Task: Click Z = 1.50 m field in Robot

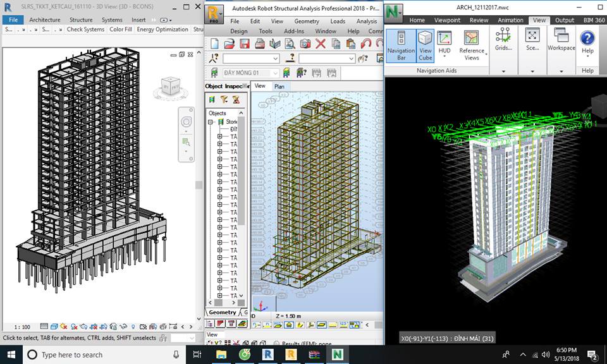Action: (288, 316)
